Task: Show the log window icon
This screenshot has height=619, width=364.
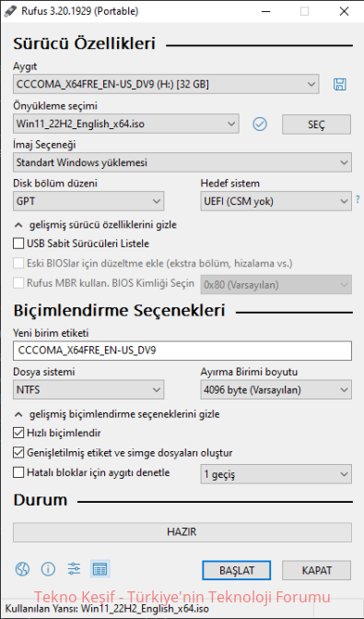Action: tap(100, 569)
